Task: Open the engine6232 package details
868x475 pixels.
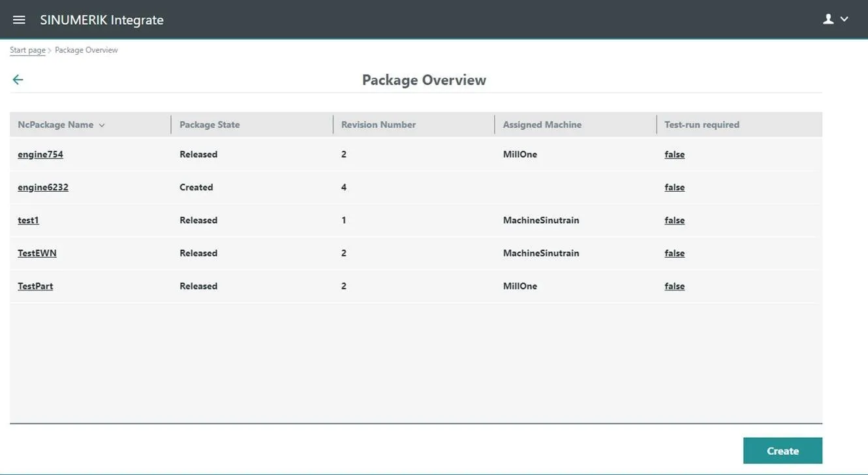Action: click(43, 187)
